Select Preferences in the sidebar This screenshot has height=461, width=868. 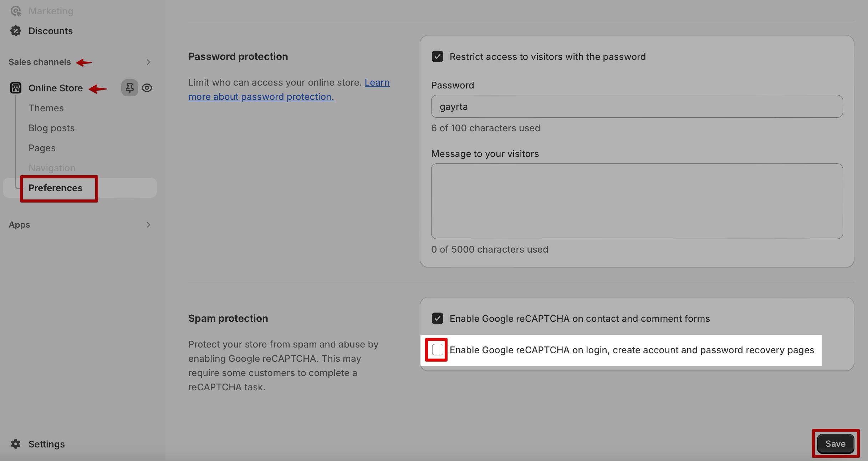(x=80, y=188)
